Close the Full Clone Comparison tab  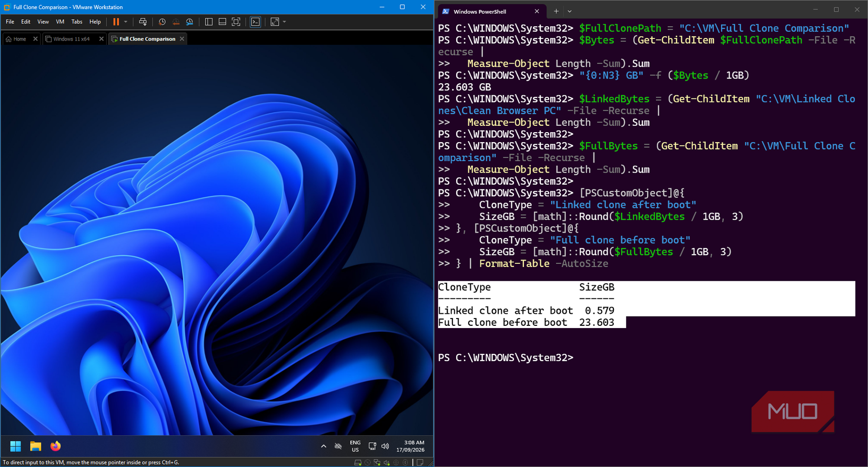[x=182, y=39]
